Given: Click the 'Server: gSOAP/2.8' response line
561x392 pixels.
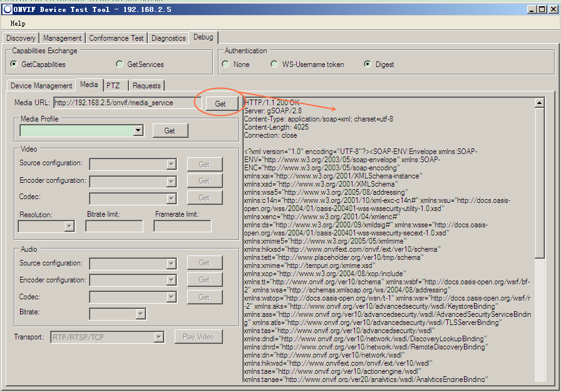Looking at the screenshot, I should pyautogui.click(x=272, y=111).
